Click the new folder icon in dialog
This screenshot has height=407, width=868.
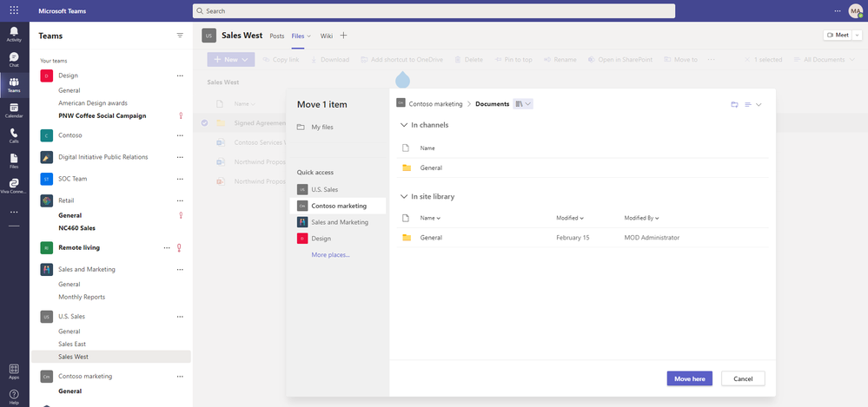(734, 104)
